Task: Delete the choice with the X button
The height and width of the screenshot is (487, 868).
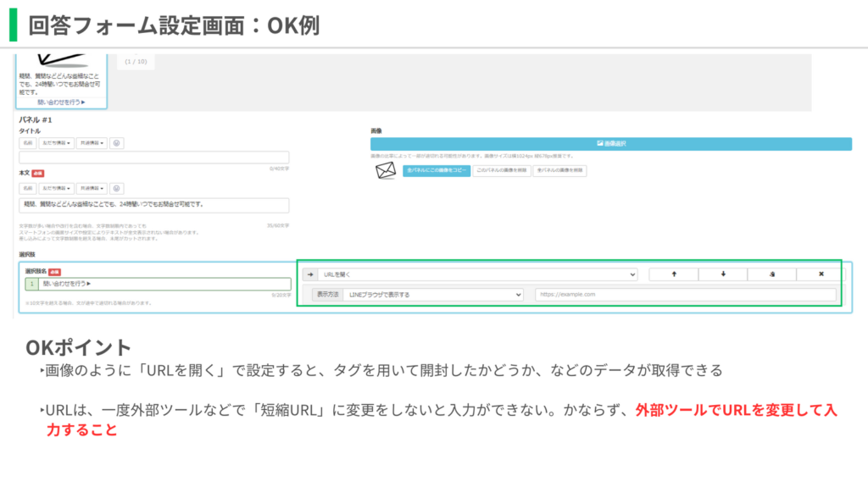Action: click(821, 274)
